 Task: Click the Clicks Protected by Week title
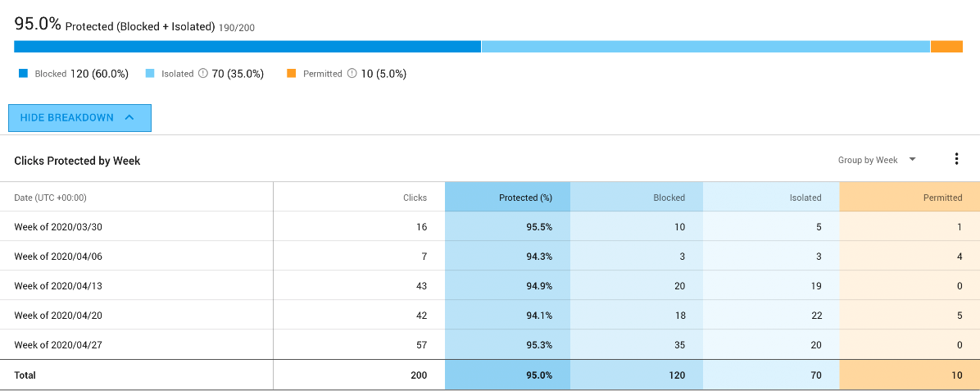78,161
